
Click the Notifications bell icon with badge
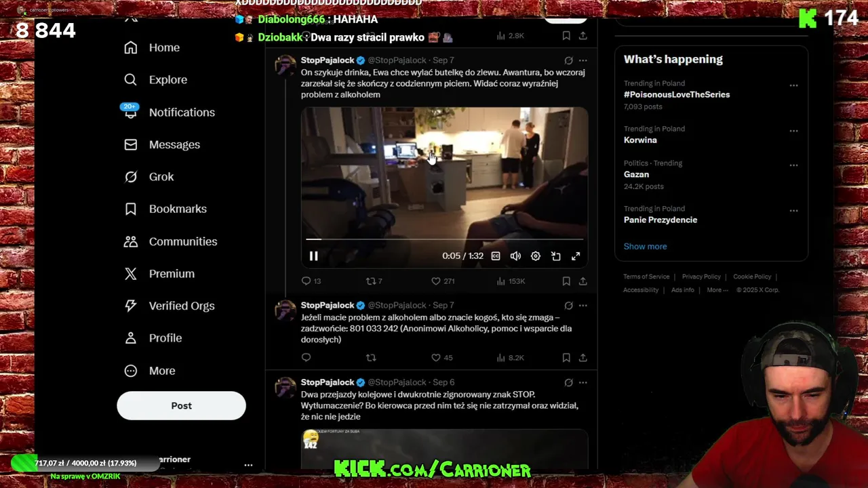[130, 111]
